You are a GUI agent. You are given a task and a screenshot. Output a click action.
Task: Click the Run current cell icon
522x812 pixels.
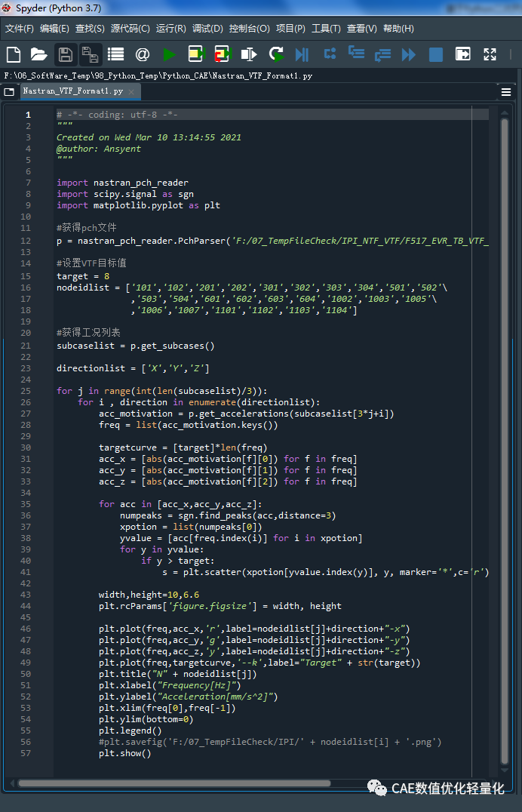pos(196,54)
